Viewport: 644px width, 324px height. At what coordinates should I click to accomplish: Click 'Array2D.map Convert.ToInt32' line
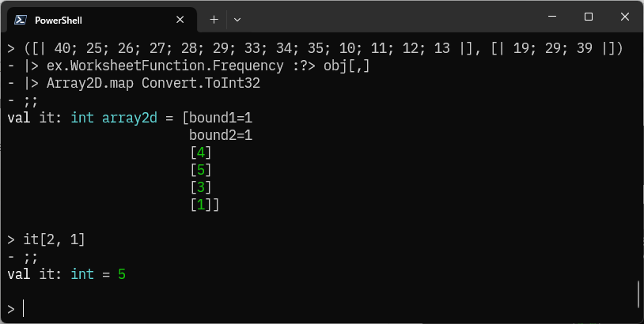click(153, 83)
